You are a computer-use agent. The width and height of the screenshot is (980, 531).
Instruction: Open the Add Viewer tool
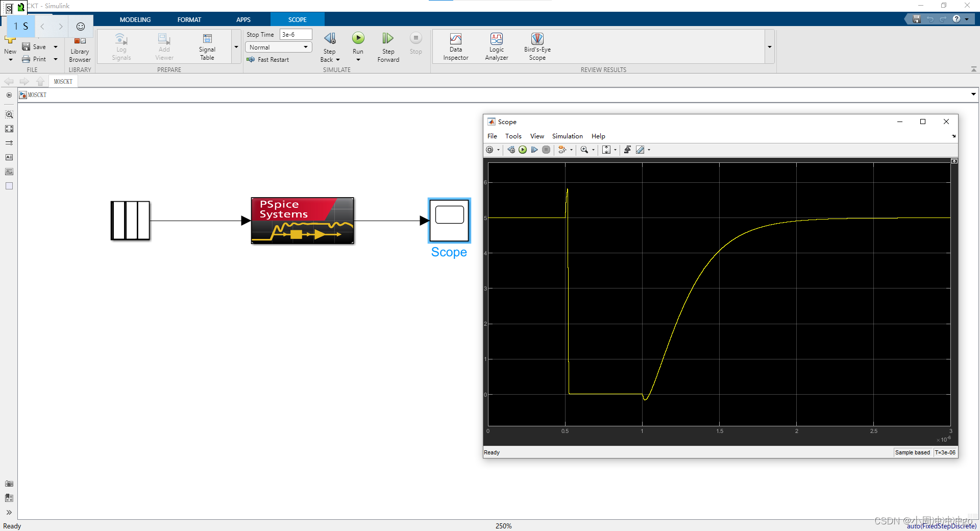tap(163, 46)
